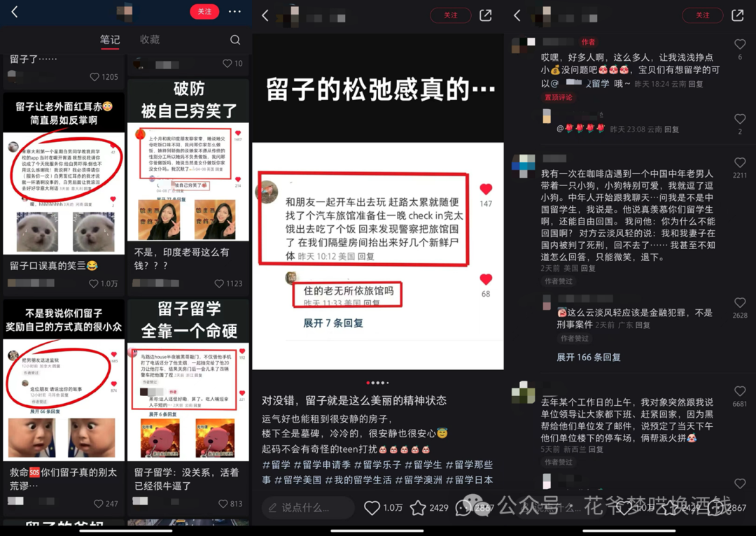Reply to the 2天前 广东 comment
Viewport: 756px width, 536px height.
tap(643, 325)
